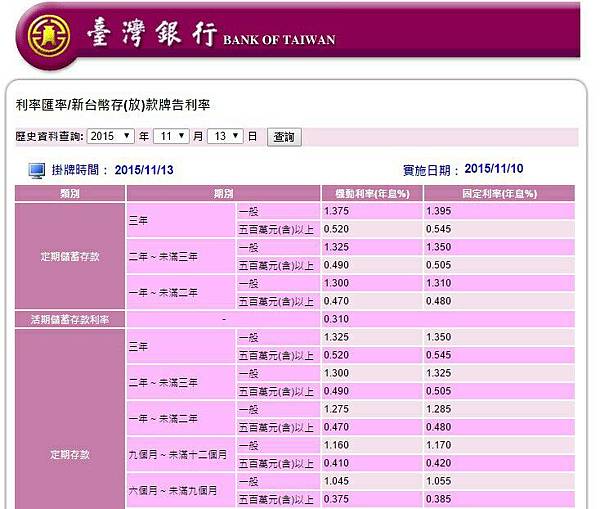This screenshot has height=509, width=600.
Task: Click the 查詢 query button
Action: 284,137
